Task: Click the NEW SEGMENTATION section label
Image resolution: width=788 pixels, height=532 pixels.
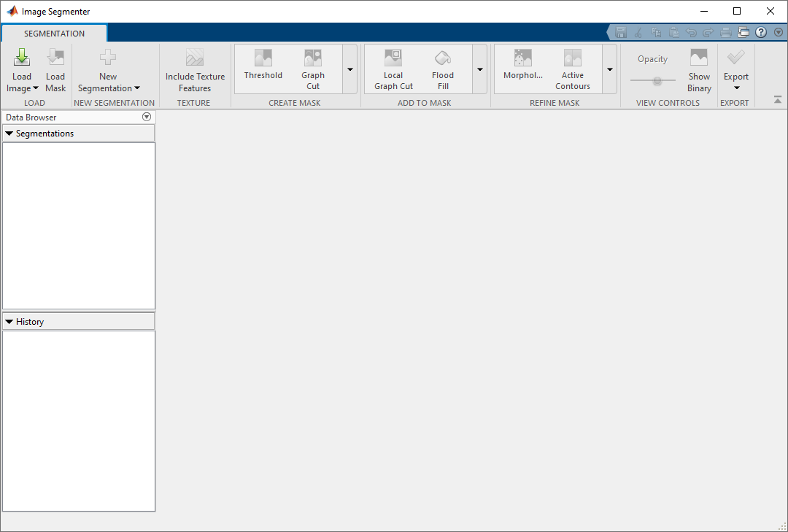Action: [x=114, y=103]
